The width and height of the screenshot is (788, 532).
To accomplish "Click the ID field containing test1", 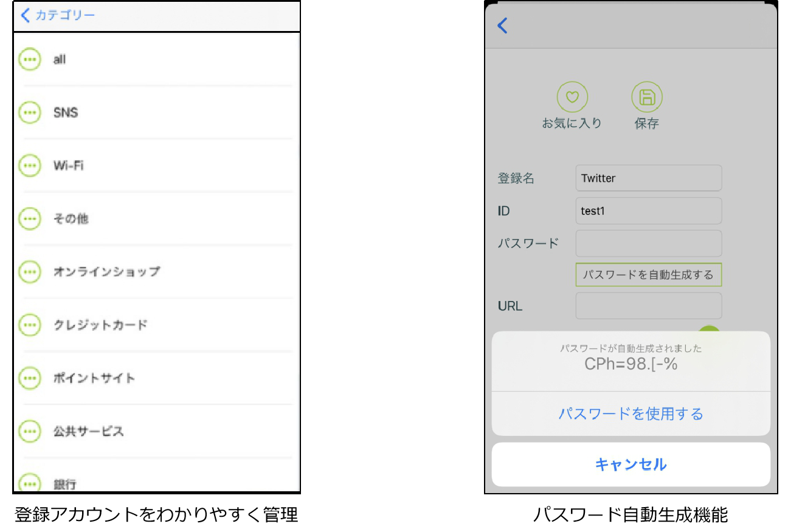I will tap(649, 211).
